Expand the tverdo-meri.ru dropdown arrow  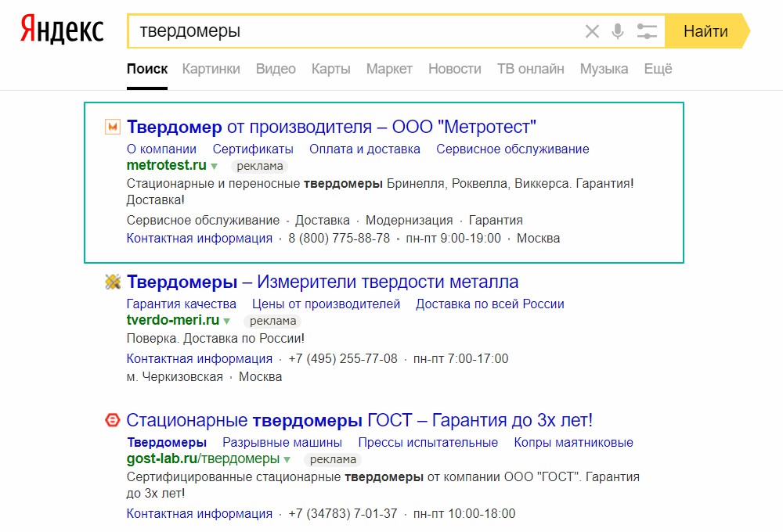pyautogui.click(x=226, y=322)
